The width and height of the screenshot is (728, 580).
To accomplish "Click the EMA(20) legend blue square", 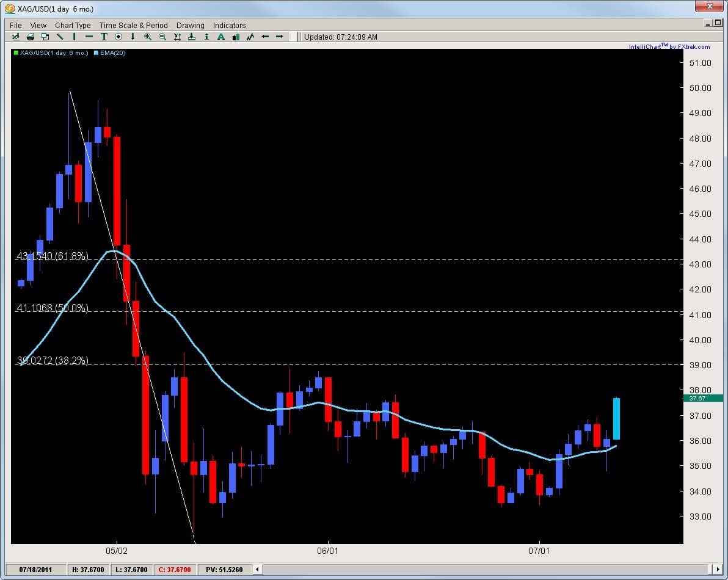I will pyautogui.click(x=96, y=53).
